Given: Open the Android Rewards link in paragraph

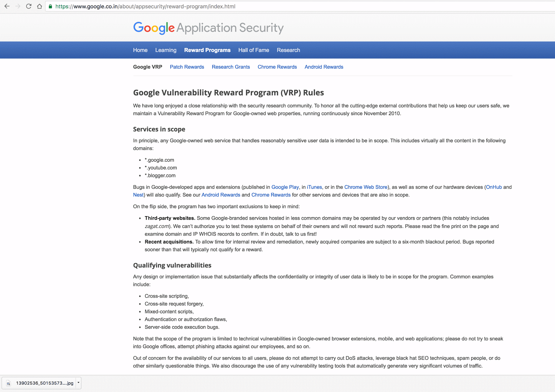Looking at the screenshot, I should pos(221,195).
